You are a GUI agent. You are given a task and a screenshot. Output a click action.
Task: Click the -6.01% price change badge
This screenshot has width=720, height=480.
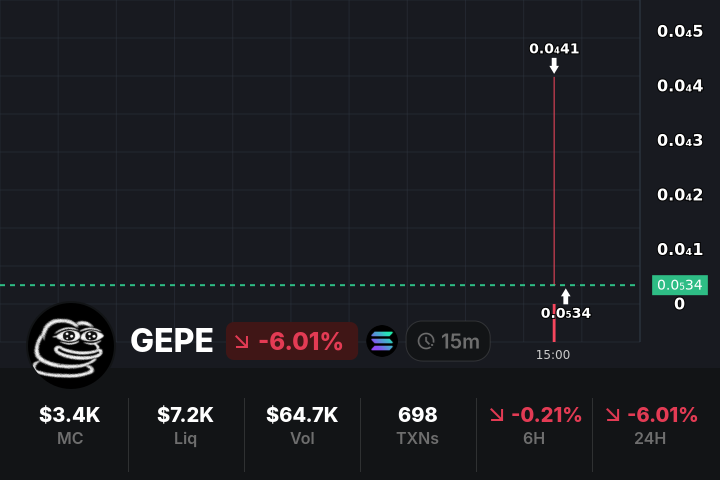pyautogui.click(x=291, y=341)
